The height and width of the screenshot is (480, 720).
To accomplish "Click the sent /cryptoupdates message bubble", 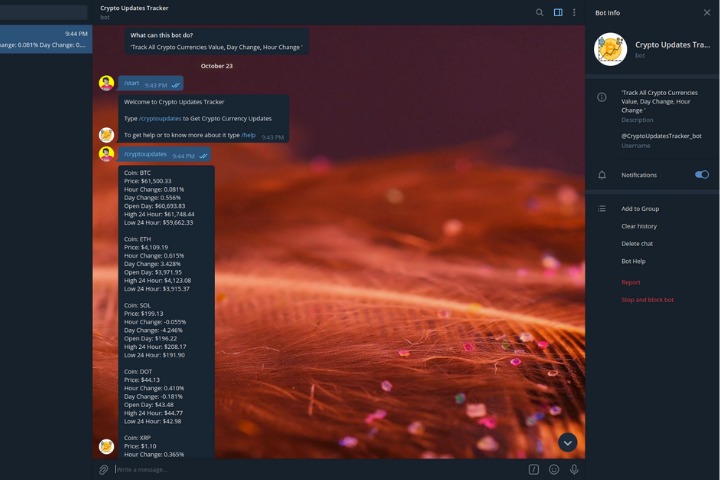I will 164,154.
